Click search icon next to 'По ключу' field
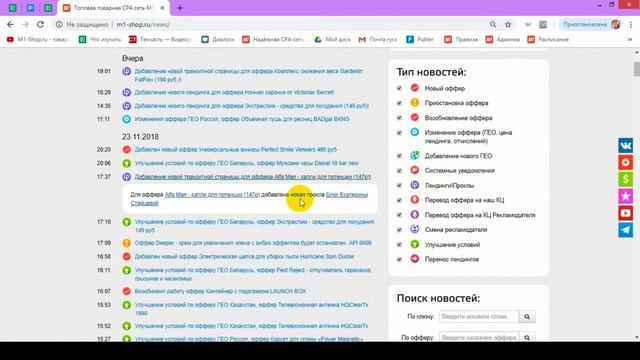This screenshot has height=360, width=640. point(527,317)
